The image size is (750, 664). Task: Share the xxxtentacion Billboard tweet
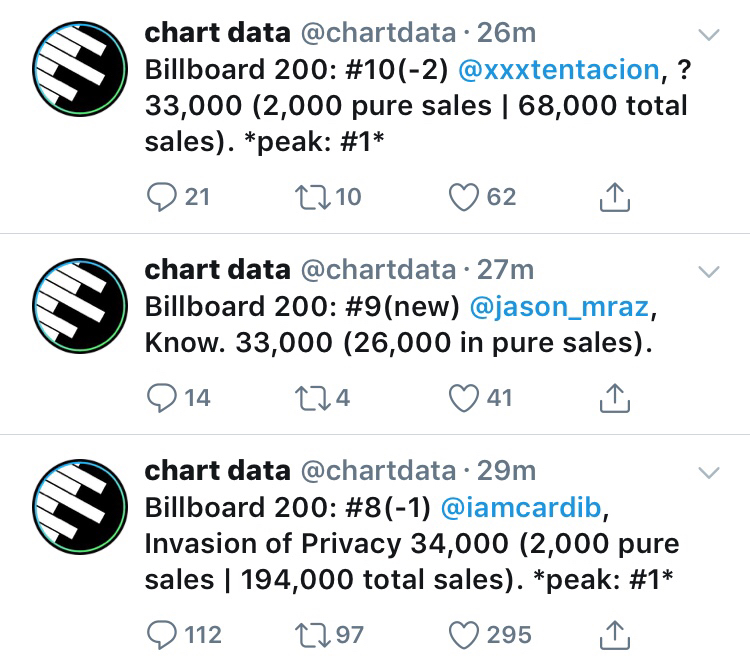[614, 197]
